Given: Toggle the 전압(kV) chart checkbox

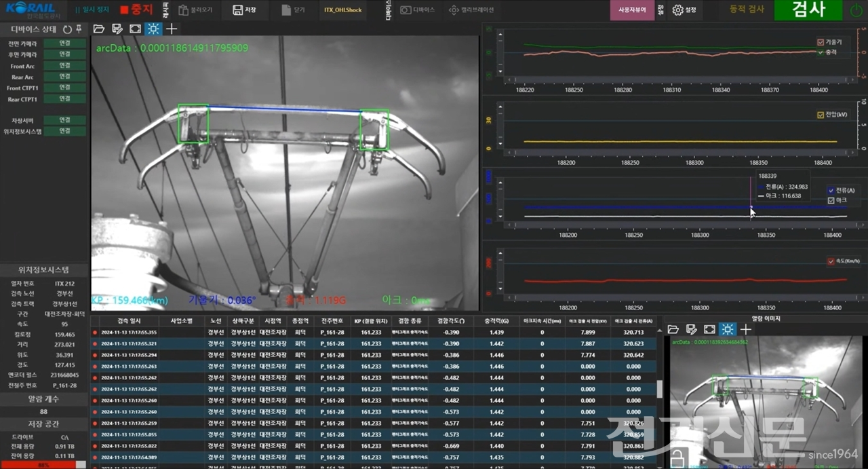Looking at the screenshot, I should 821,115.
